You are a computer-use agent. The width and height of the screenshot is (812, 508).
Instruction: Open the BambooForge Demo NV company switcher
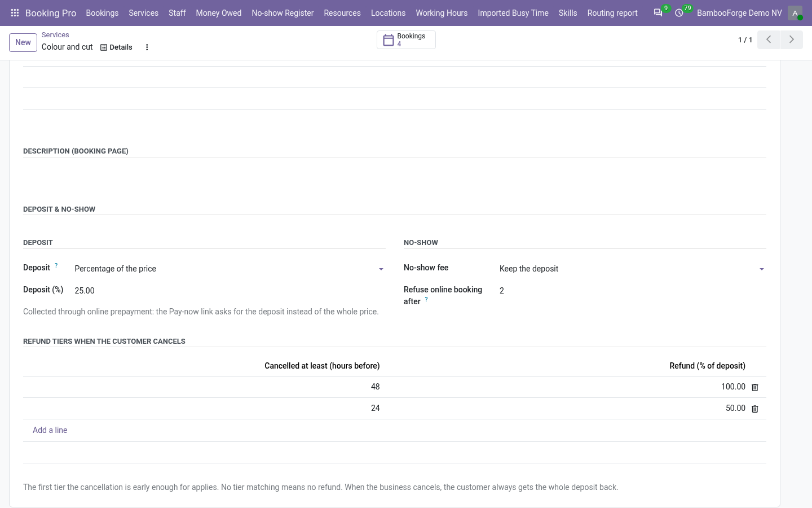coord(739,13)
